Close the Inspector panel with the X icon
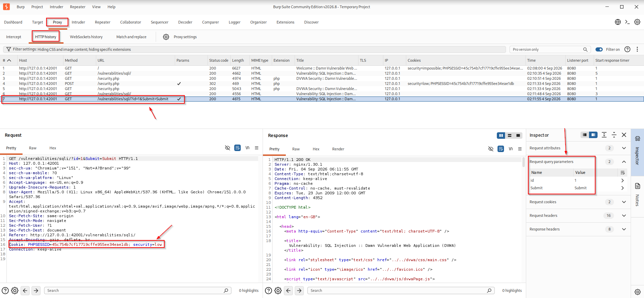644x298 pixels. (x=624, y=135)
